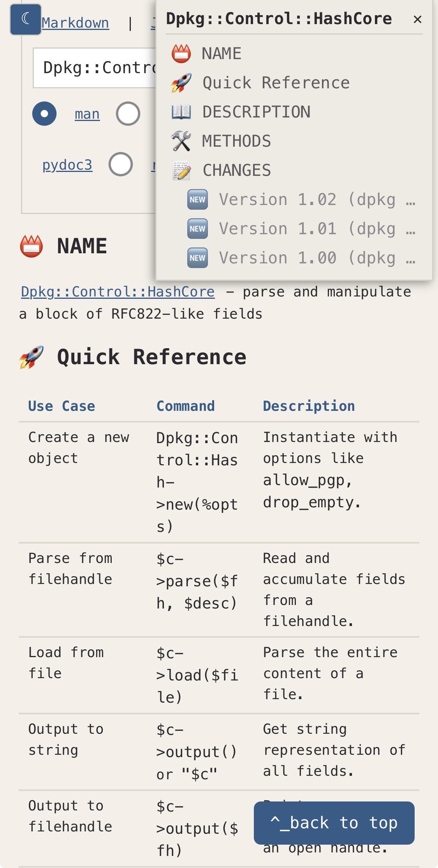This screenshot has height=868, width=438.
Task: Click the $c->output($fh) command cell
Action: tap(197, 829)
